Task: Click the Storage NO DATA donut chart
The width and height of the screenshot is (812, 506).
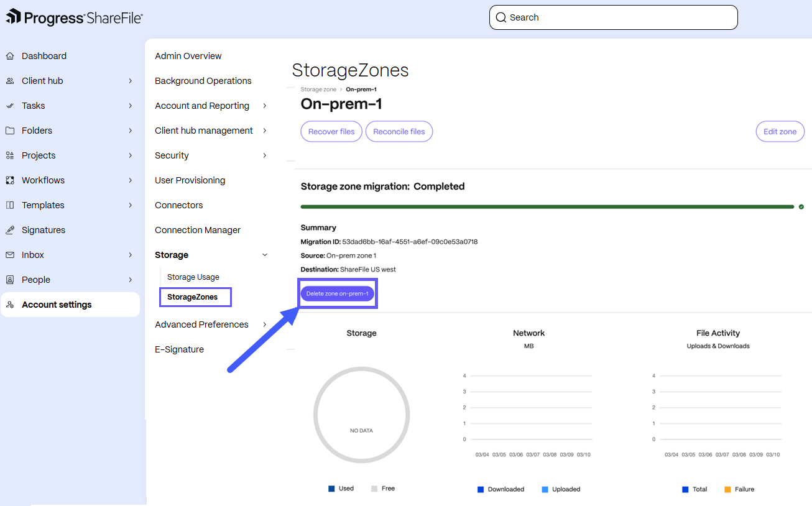Action: point(361,415)
